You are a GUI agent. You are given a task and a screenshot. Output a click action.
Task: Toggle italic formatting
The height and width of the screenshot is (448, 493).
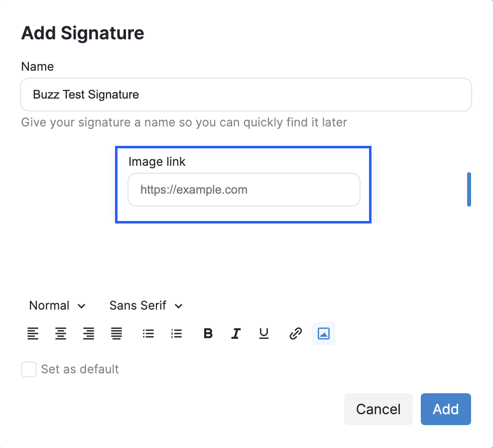(236, 334)
